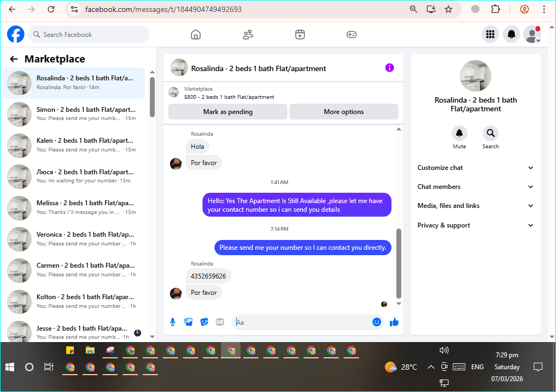Click the browser address bar URL
Screen dimensions: 556x392
(163, 9)
